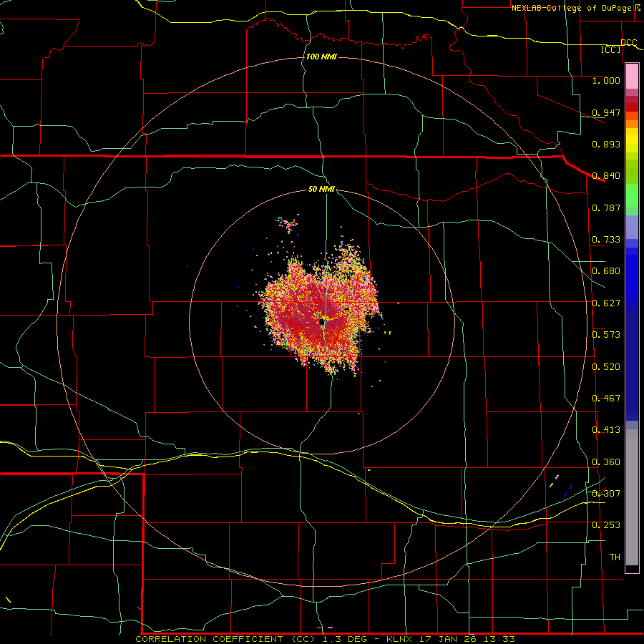Select the 0.680 scale value
The width and height of the screenshot is (644, 644).
606,271
